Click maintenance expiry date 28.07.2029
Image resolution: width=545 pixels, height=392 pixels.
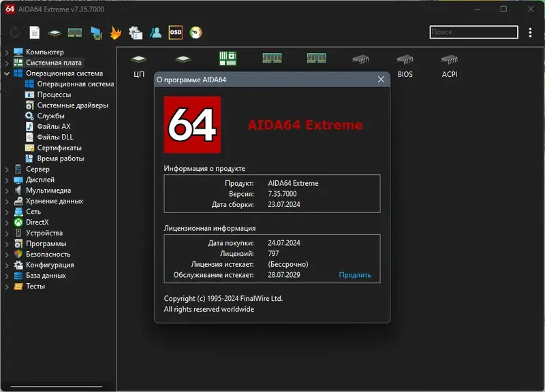(x=283, y=275)
